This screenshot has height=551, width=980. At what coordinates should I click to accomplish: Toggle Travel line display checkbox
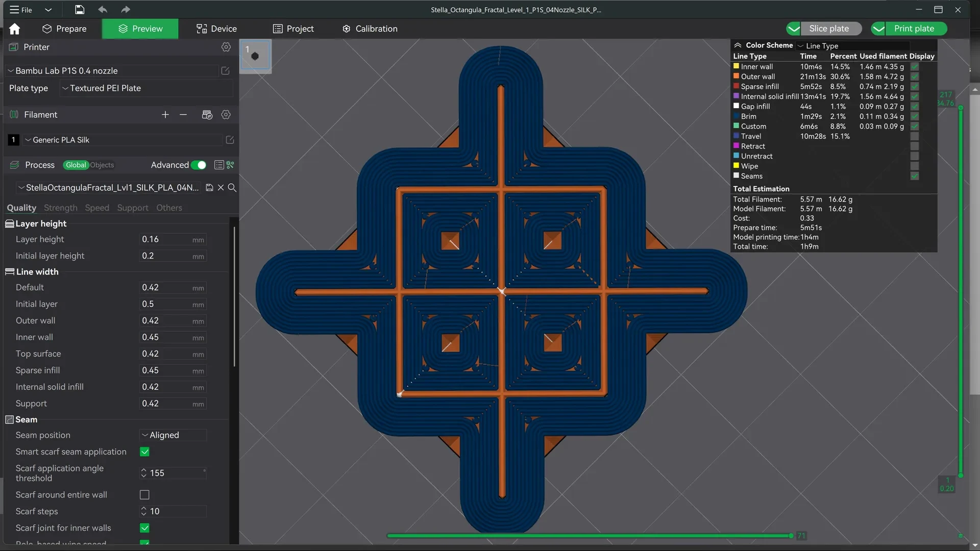tap(915, 136)
